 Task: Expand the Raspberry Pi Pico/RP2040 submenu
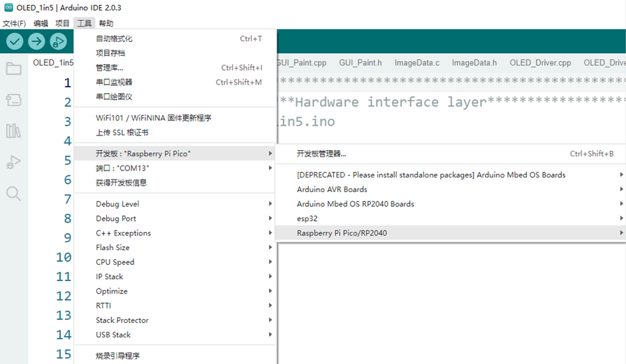click(342, 233)
